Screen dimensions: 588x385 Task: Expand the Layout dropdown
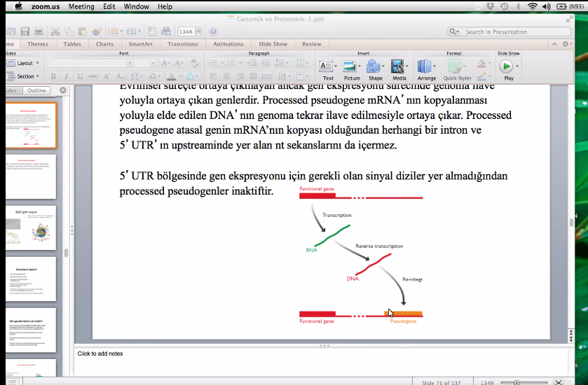[x=26, y=63]
